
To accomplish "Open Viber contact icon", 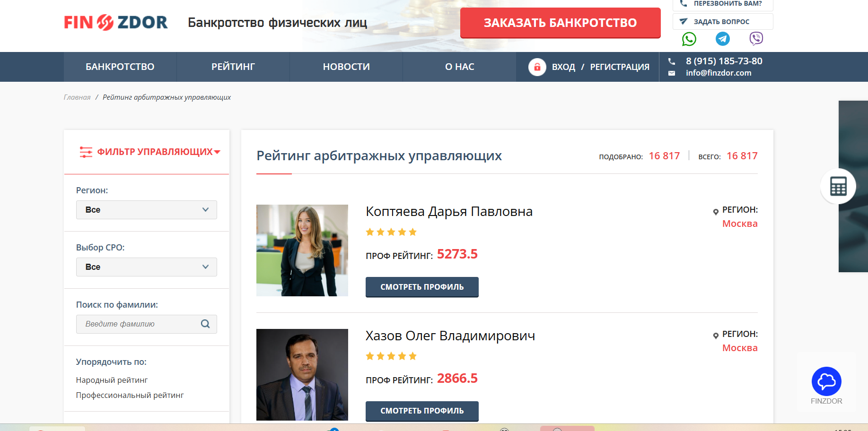I will coord(756,38).
